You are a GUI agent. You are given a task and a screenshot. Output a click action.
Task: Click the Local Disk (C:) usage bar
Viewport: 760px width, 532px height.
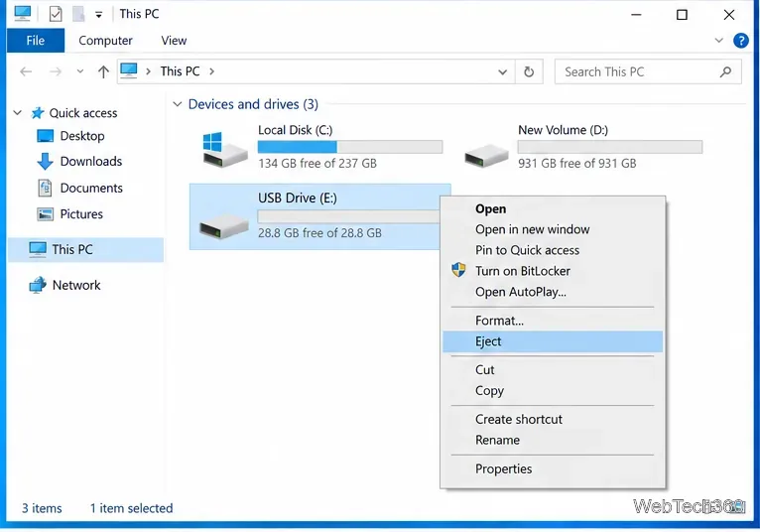click(350, 147)
